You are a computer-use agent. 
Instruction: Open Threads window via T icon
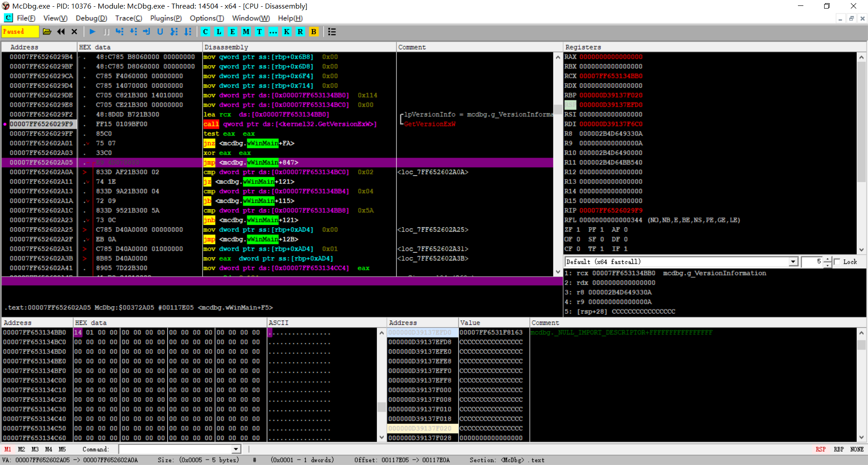259,32
